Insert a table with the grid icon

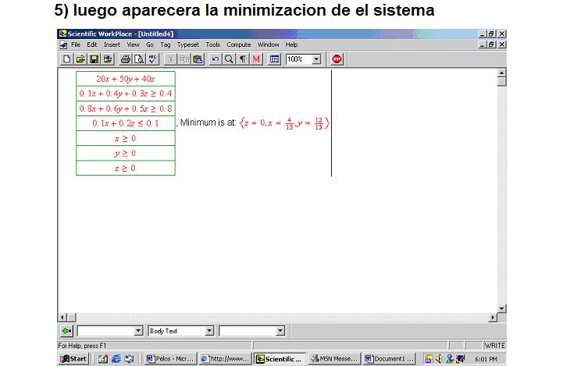[275, 59]
